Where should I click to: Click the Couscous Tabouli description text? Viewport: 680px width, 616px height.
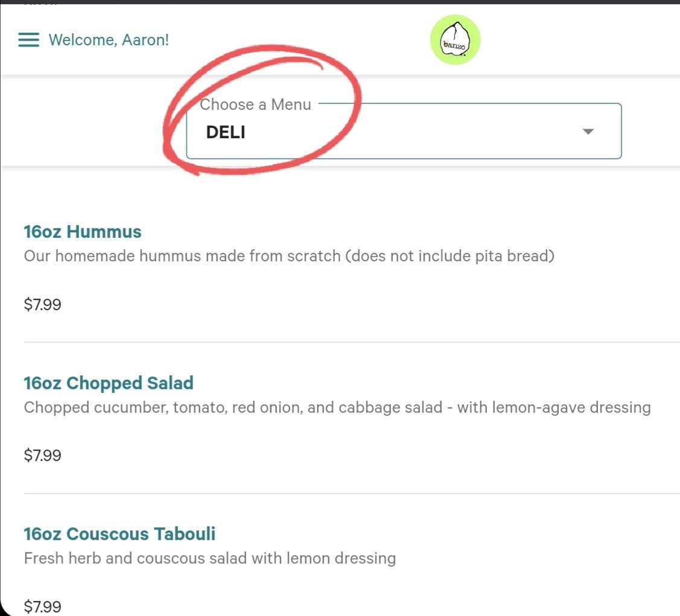[209, 558]
